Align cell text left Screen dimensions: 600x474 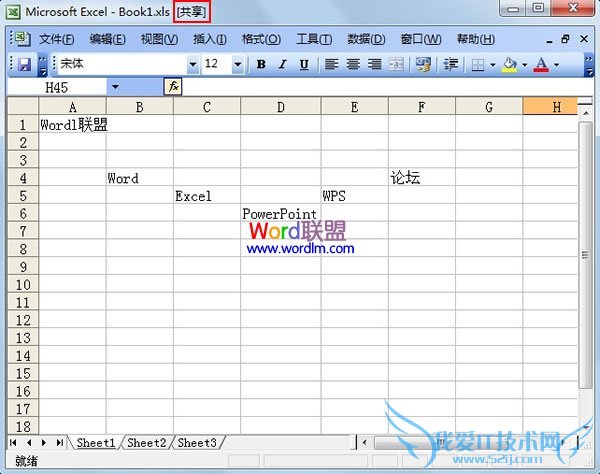pyautogui.click(x=331, y=64)
